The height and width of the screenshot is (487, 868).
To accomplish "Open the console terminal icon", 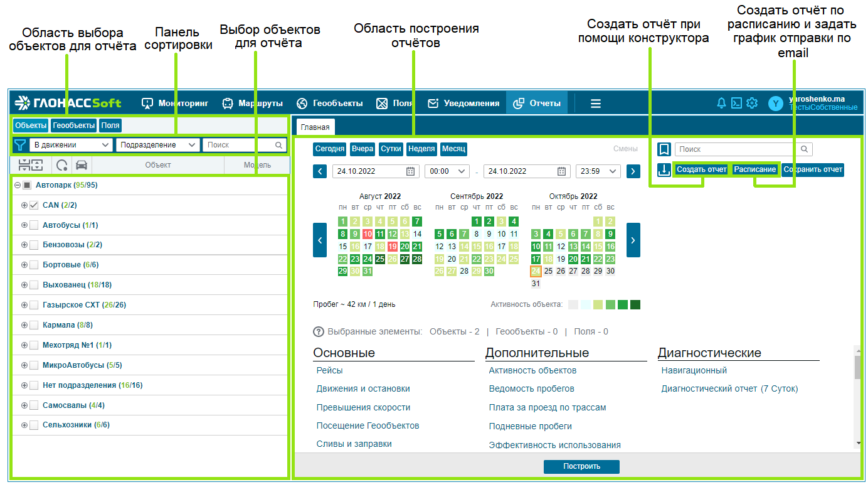I will (x=737, y=103).
